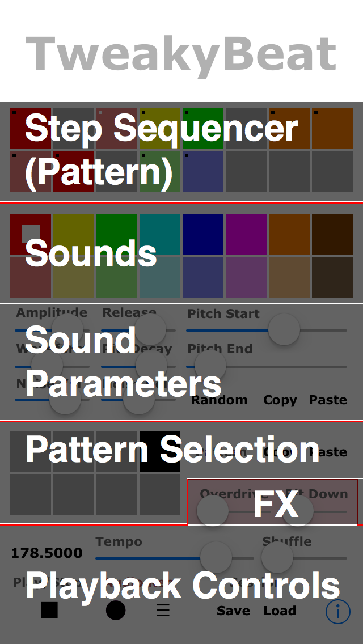Viewport: 363px width, 644px height.
Task: Click the Tempo slider knob
Action: (216, 557)
